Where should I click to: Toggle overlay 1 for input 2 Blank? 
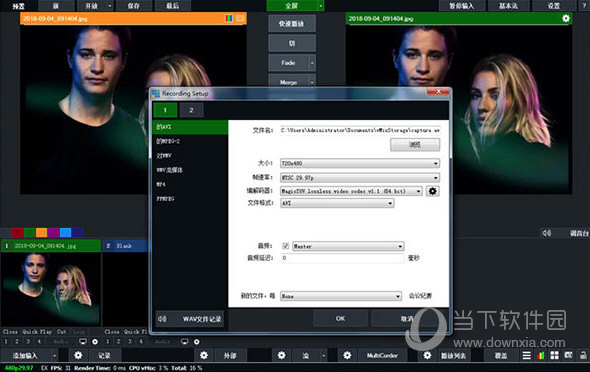coord(107,342)
